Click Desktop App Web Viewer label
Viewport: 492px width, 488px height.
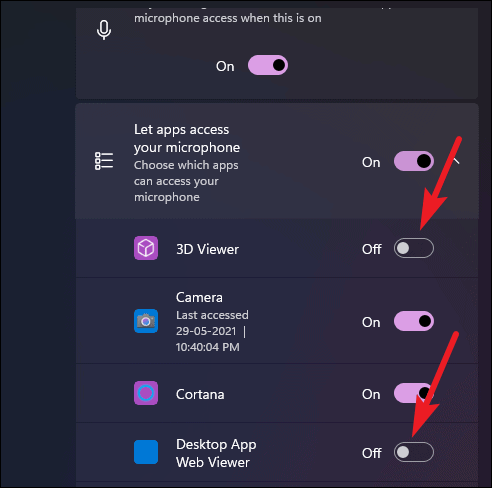pos(216,453)
